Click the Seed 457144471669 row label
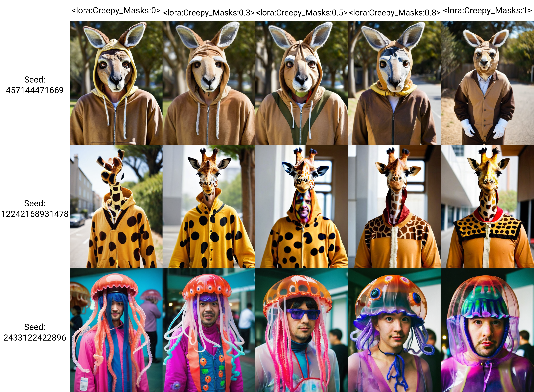This screenshot has width=534, height=392. [x=35, y=85]
